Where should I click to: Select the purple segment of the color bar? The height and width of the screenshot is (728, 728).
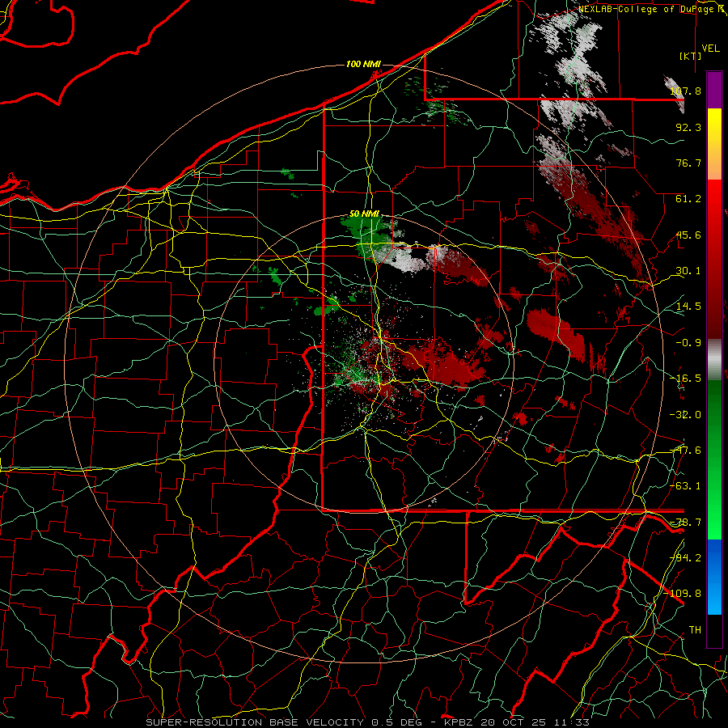714,90
